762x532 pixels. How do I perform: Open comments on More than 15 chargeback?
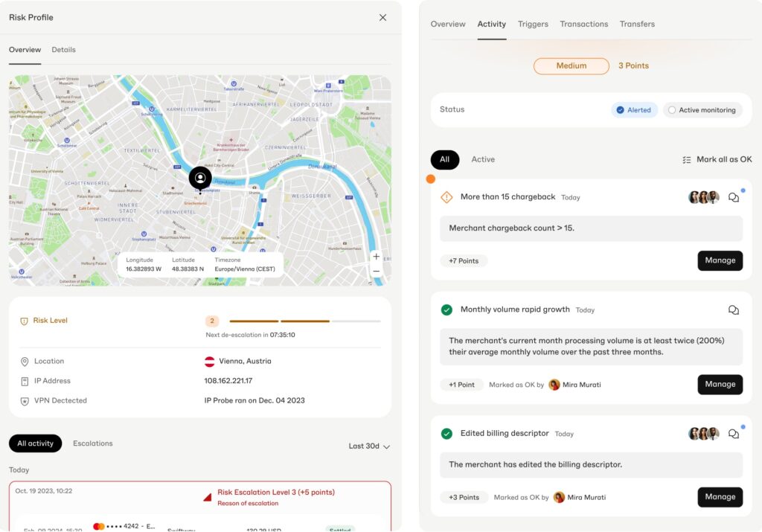click(733, 197)
